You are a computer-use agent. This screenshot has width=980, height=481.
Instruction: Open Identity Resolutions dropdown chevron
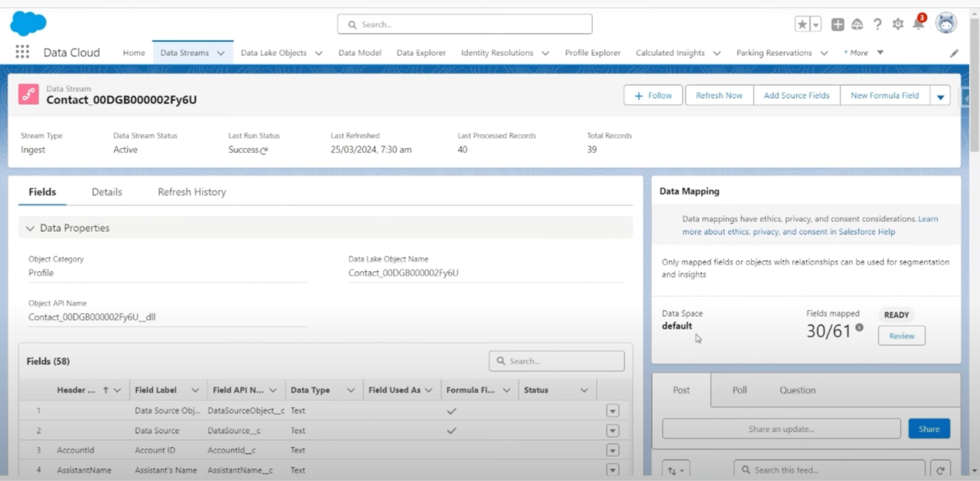[545, 53]
